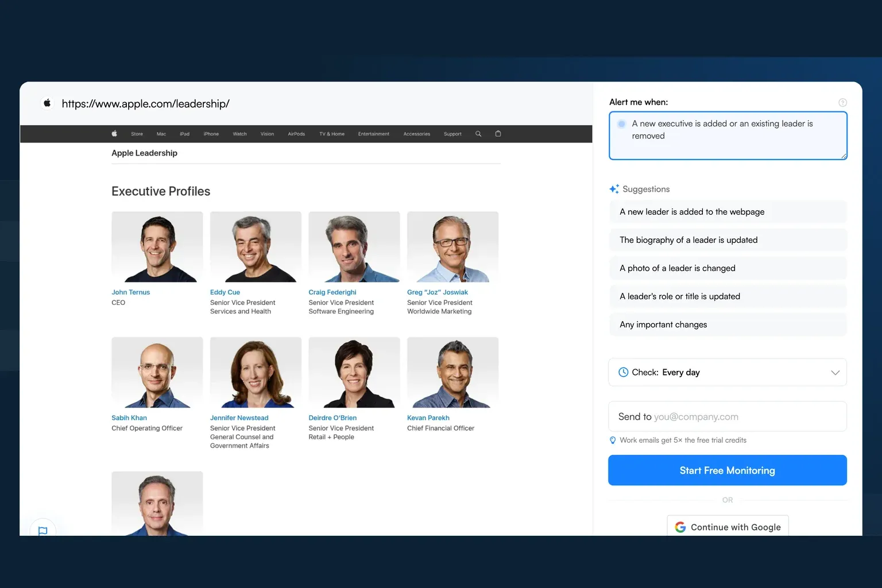
Task: Open the Vision menu item
Action: [267, 134]
